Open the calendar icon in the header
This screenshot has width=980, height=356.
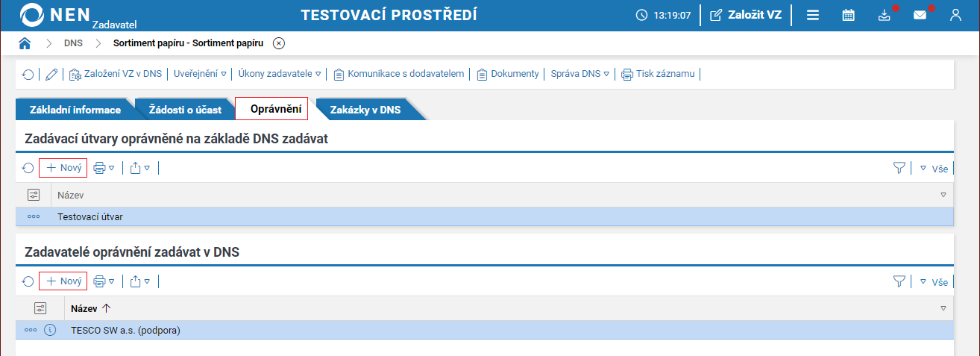point(848,15)
